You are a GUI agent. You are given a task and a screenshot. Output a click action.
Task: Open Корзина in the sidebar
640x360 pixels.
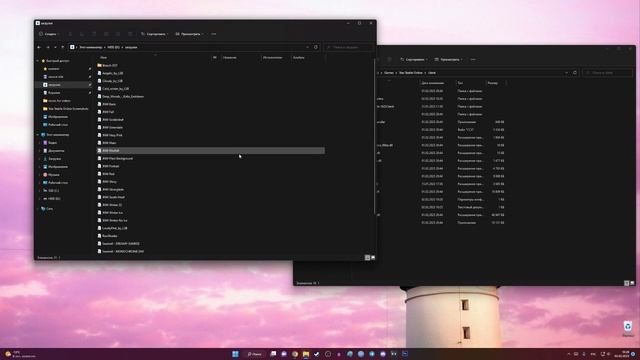54,93
